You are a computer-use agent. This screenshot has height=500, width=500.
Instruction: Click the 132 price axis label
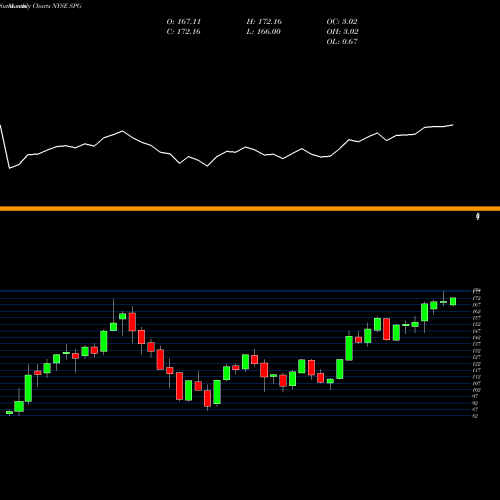tap(477, 351)
